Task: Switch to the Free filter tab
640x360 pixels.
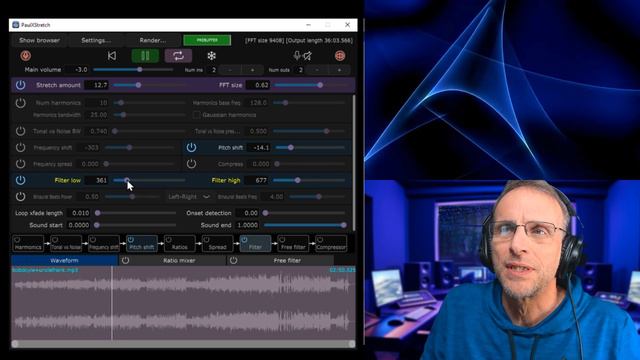Action: pyautogui.click(x=287, y=260)
